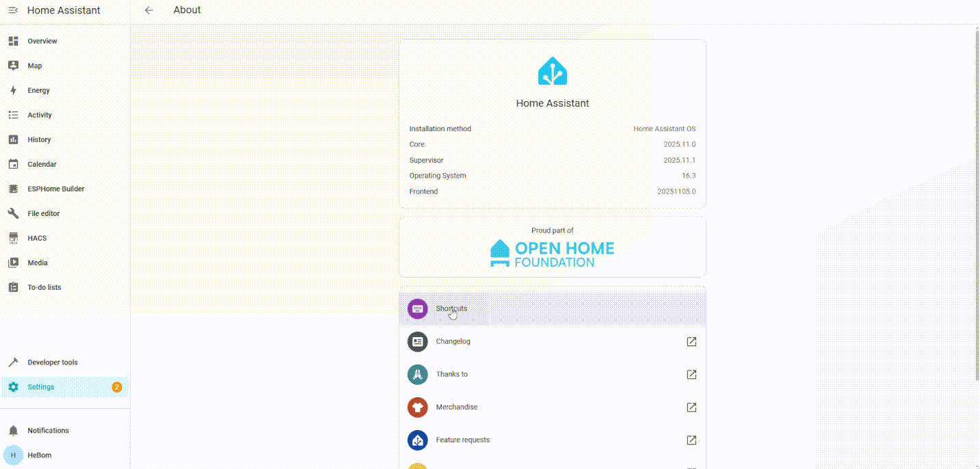Open Notifications panel label
Screen dimensions: 980x469
coord(48,431)
